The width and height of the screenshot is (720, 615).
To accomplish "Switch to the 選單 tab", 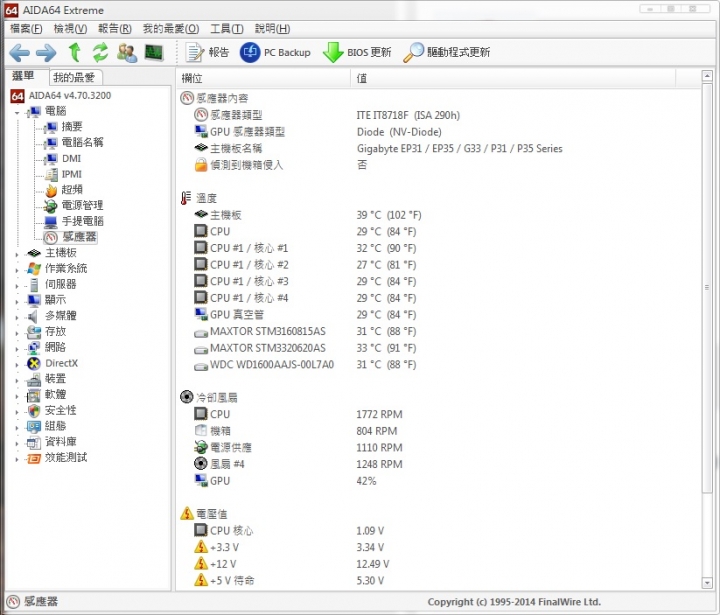I will (x=24, y=76).
